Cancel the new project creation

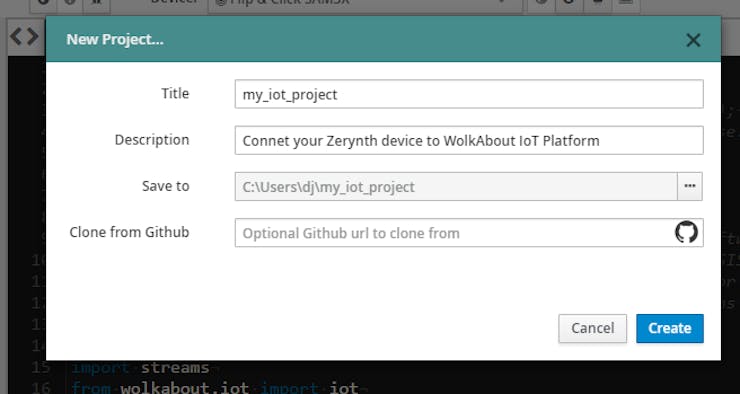coord(593,328)
